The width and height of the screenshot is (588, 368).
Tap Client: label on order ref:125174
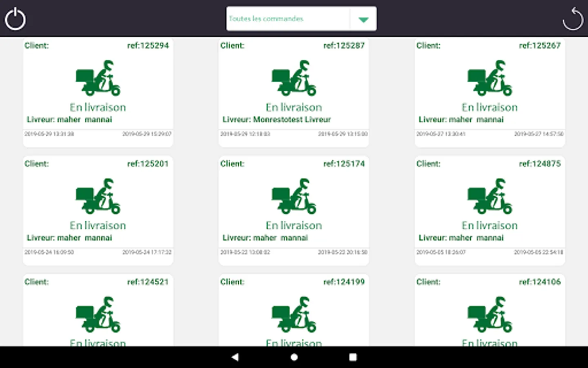click(232, 164)
